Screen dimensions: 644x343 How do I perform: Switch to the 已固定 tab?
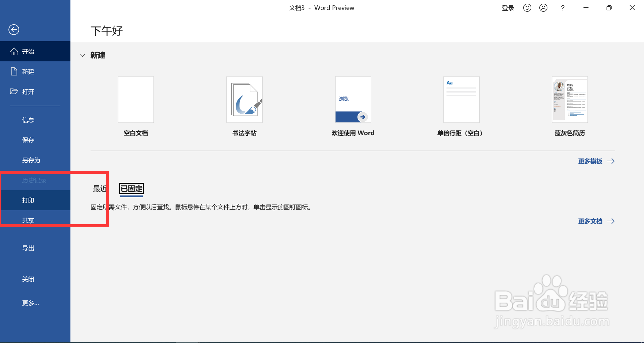click(131, 189)
